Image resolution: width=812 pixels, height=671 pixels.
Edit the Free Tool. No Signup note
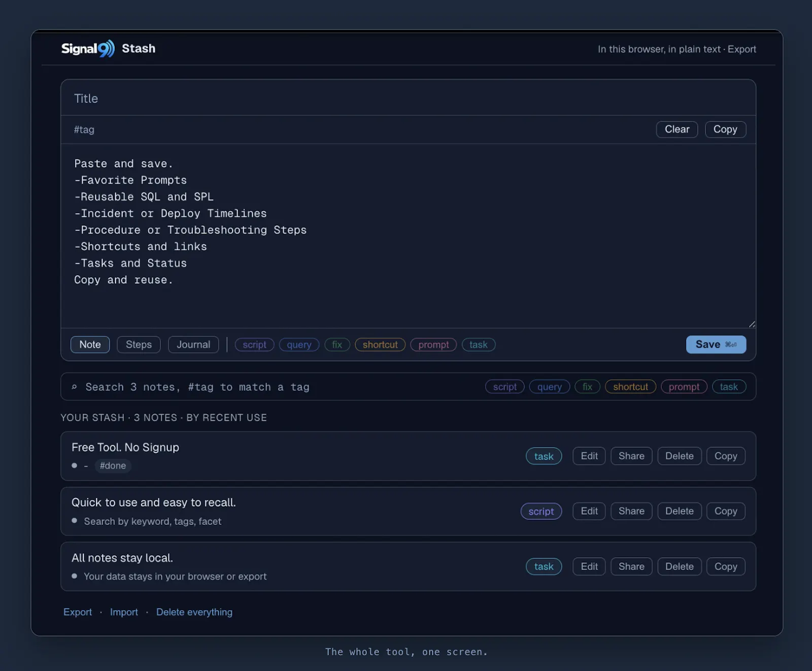pos(589,456)
